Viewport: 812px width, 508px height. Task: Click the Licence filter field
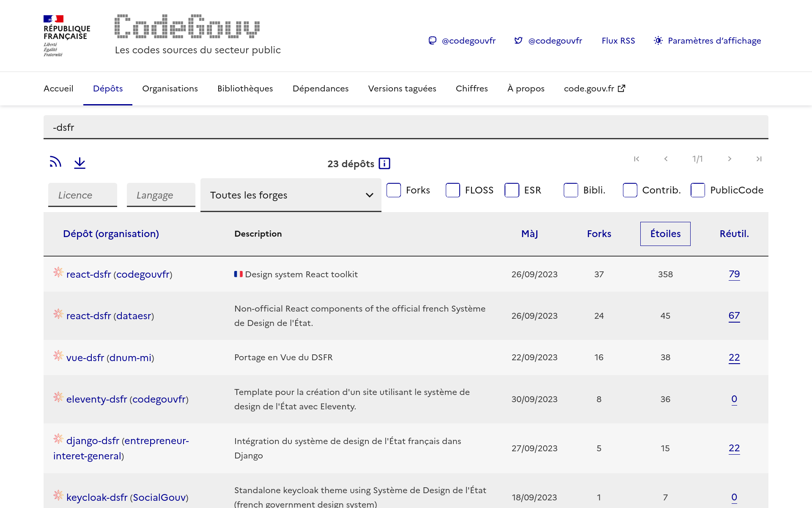82,195
